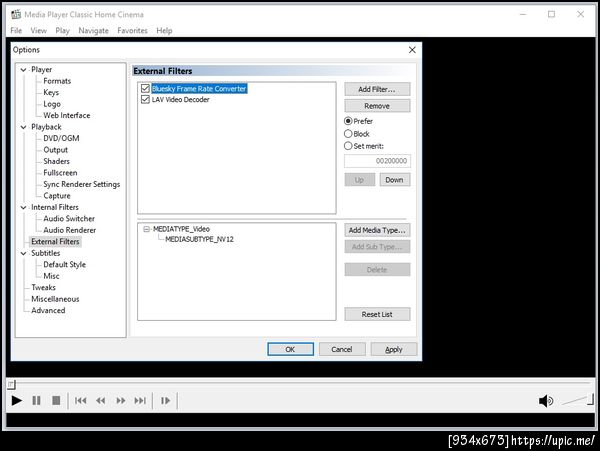The width and height of the screenshot is (600, 451).
Task: Select LAV Video Decoder filter name
Action: coord(180,99)
